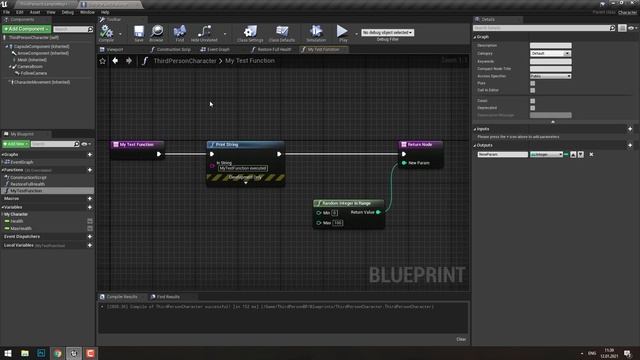Click the Browse toolbar icon

click(157, 32)
